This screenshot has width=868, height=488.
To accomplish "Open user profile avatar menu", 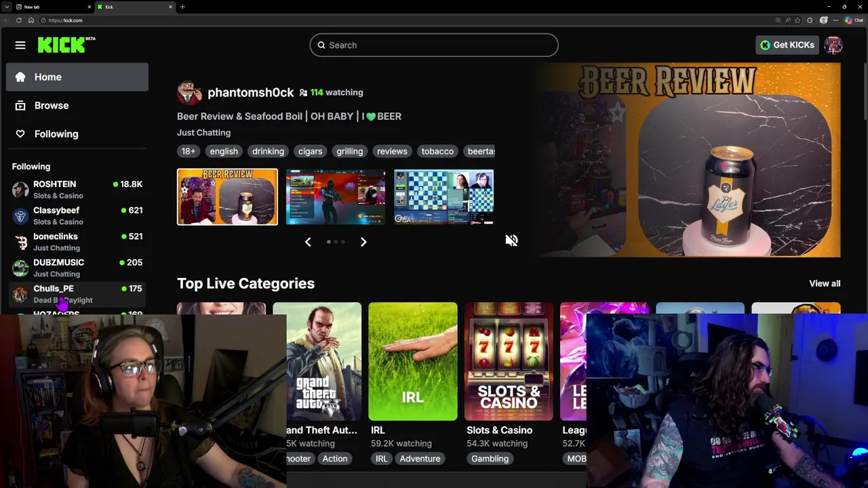I will [833, 45].
